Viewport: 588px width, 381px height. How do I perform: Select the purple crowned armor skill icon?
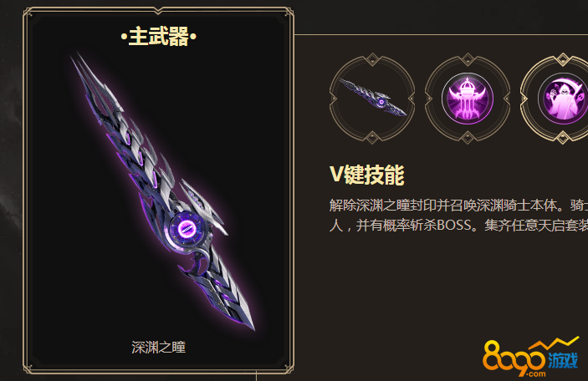tap(468, 99)
